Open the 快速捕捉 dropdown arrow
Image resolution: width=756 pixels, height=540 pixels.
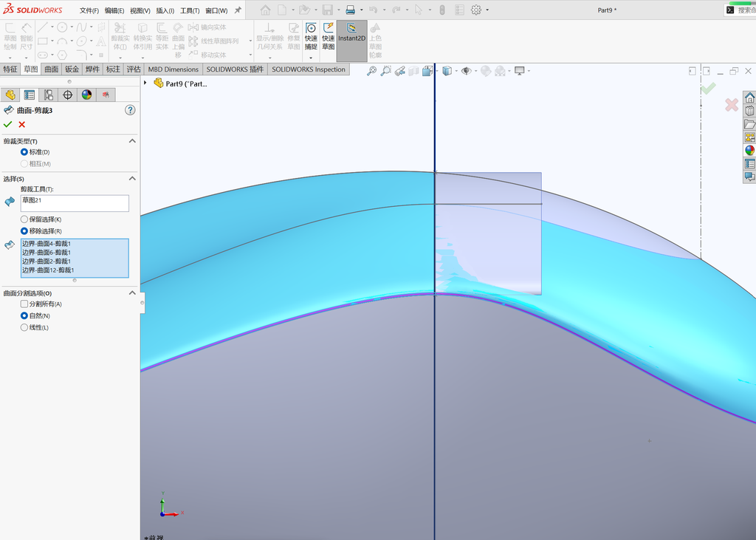click(311, 58)
